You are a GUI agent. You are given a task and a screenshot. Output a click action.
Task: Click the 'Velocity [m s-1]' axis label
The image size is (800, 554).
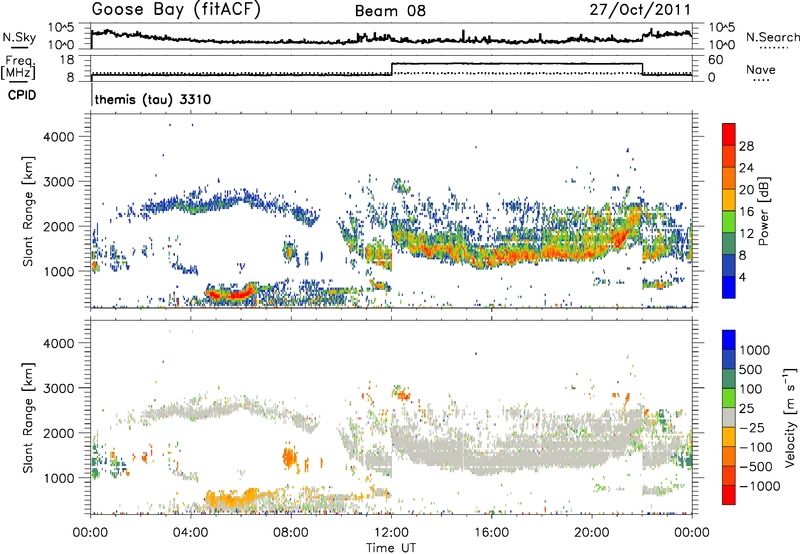coord(790,417)
